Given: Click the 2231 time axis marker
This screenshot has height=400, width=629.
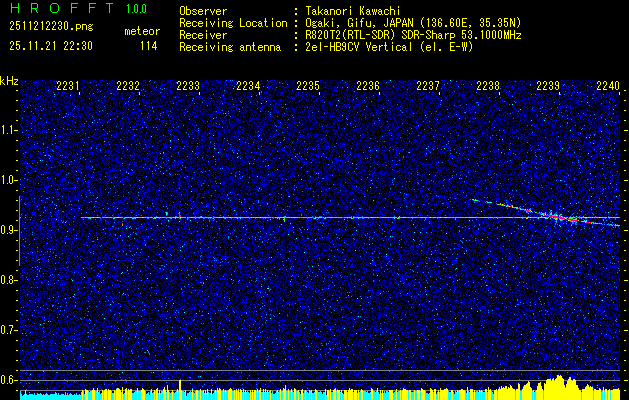Looking at the screenshot, I should click(68, 86).
